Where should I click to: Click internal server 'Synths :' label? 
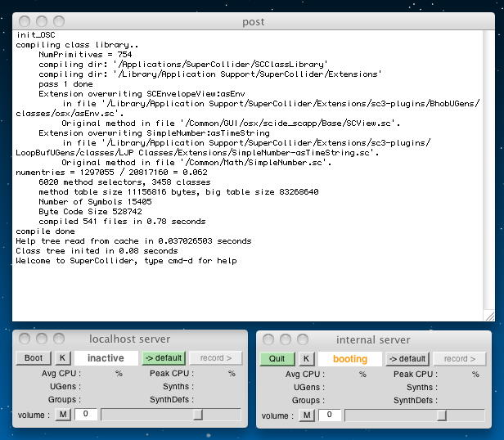point(421,388)
